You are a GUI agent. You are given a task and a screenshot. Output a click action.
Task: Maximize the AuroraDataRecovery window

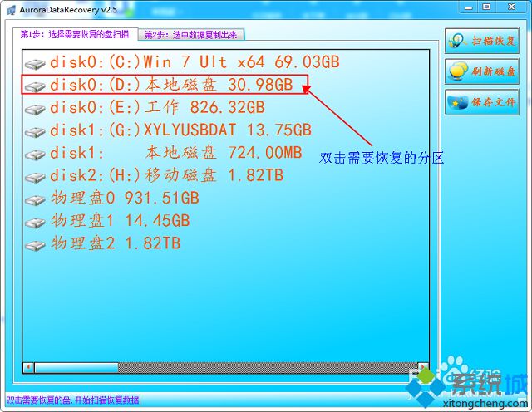[486, 7]
